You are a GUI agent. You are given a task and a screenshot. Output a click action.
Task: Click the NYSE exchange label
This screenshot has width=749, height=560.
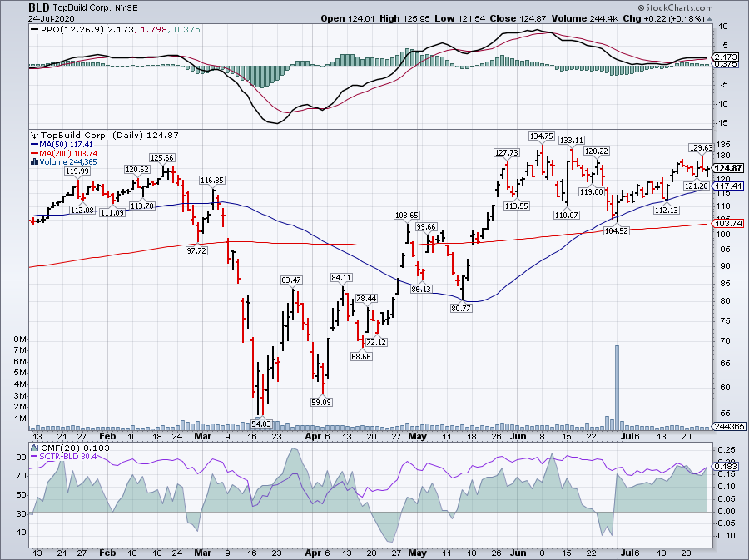point(126,8)
